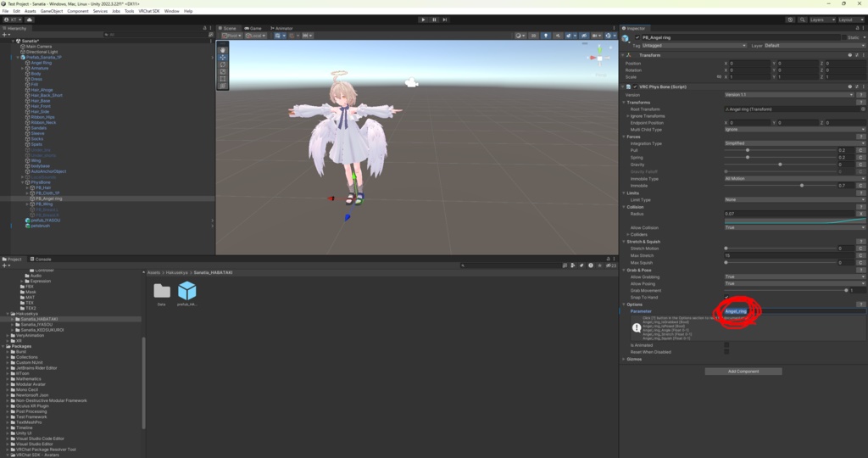868x458 pixels.
Task: Toggle the scene 2D view button
Action: (x=533, y=36)
